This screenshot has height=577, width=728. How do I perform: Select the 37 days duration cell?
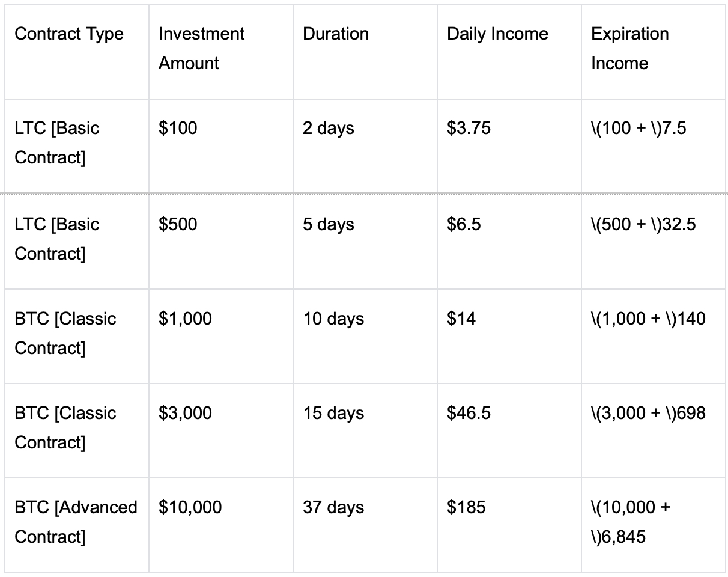[x=333, y=507]
